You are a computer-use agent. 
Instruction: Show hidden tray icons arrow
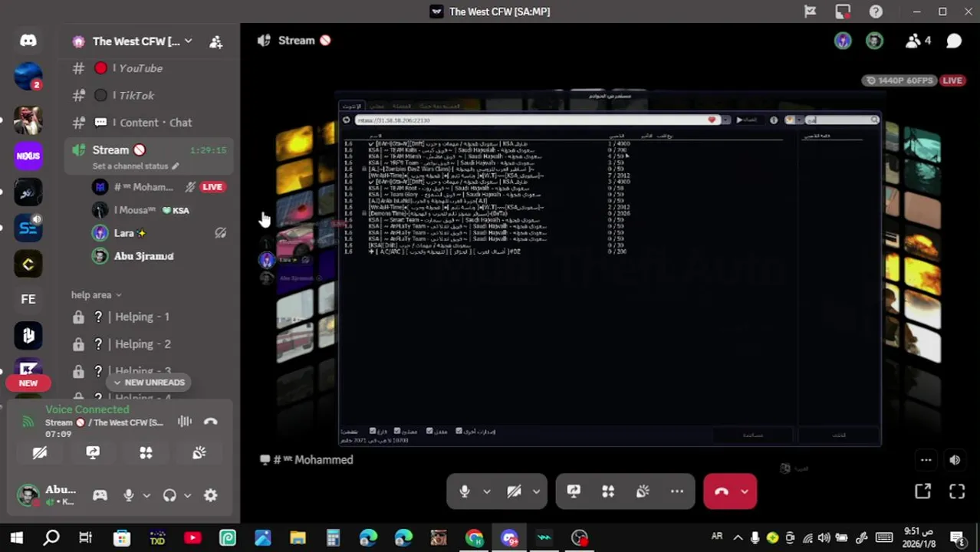pos(738,538)
